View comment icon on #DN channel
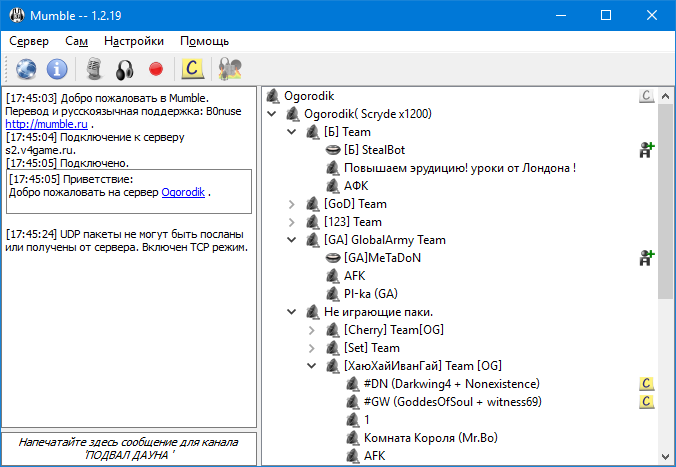 pos(647,384)
